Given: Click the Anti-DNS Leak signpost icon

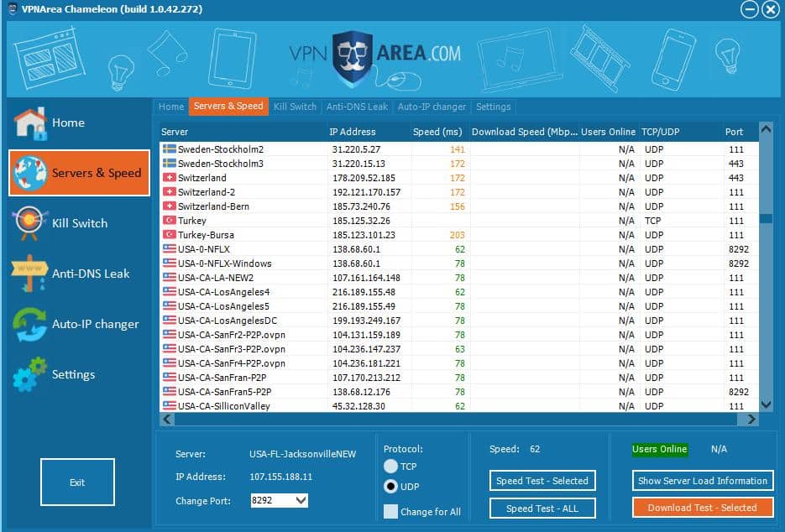Looking at the screenshot, I should pos(29,274).
